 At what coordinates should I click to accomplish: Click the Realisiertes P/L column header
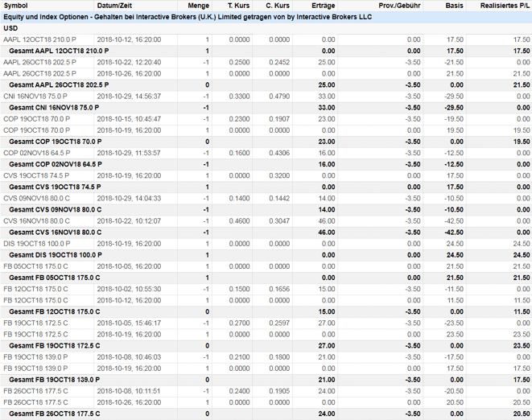pos(505,6)
